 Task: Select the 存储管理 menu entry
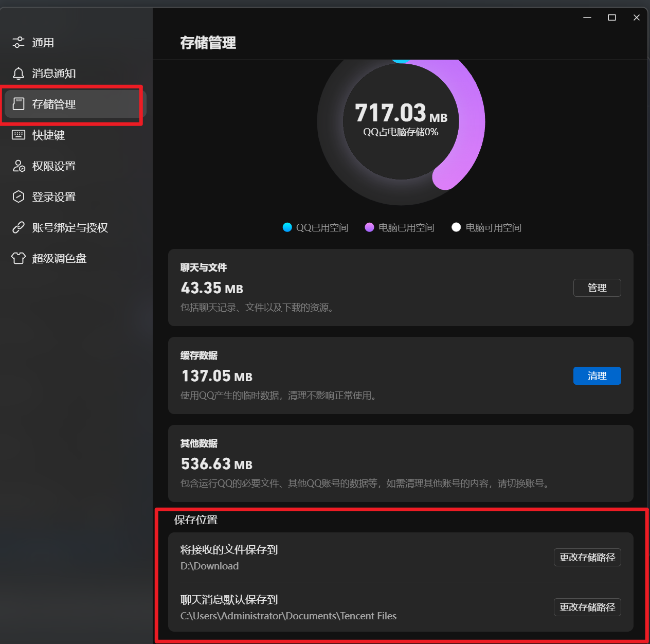coord(76,104)
